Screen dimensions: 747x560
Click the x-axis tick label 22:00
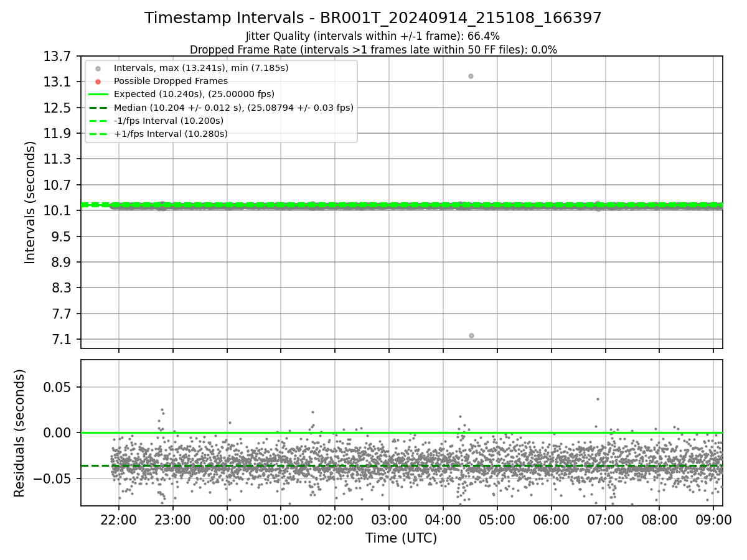coord(119,519)
